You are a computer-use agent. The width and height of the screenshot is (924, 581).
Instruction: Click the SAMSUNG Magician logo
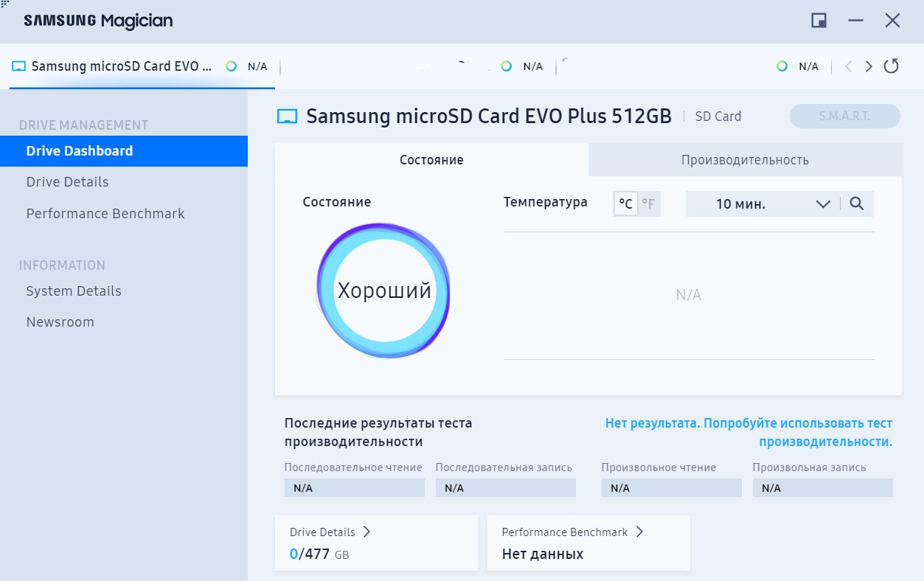click(x=98, y=21)
